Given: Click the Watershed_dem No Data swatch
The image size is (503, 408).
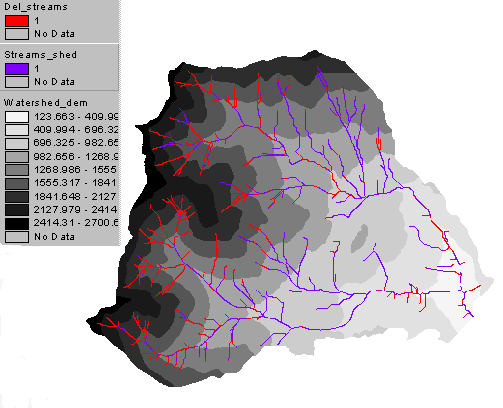Looking at the screenshot, I should click(x=17, y=237).
